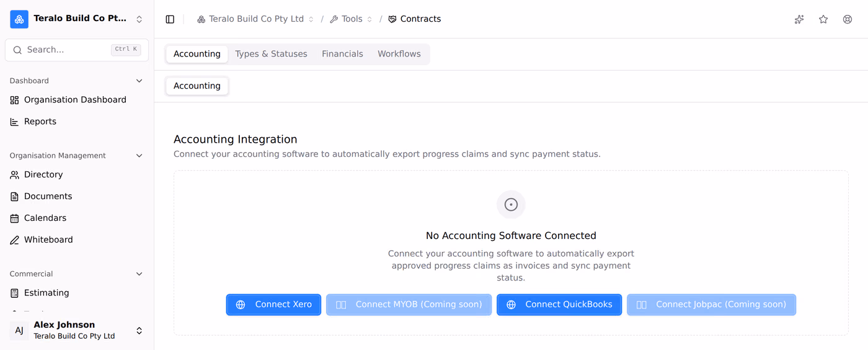Screen dimensions: 868x350
Task: Click the Whiteboard pencil icon
Action: pos(15,240)
